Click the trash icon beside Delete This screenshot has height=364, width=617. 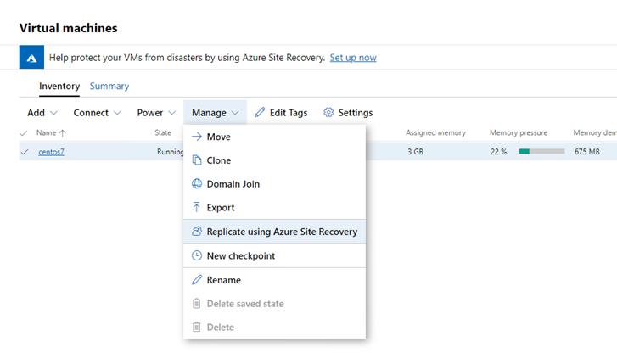(x=196, y=327)
